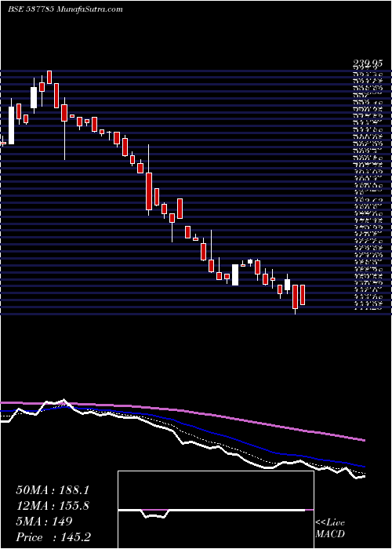This screenshot has width=392, height=549.
Task: Select the 12MA : 155.8 reading
Action: click(x=53, y=506)
